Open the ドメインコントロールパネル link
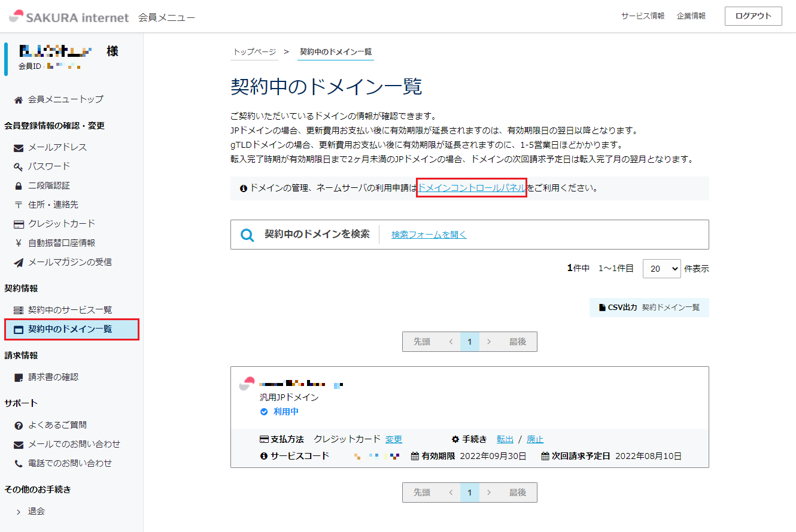Viewport: 796px width, 532px height. 472,188
